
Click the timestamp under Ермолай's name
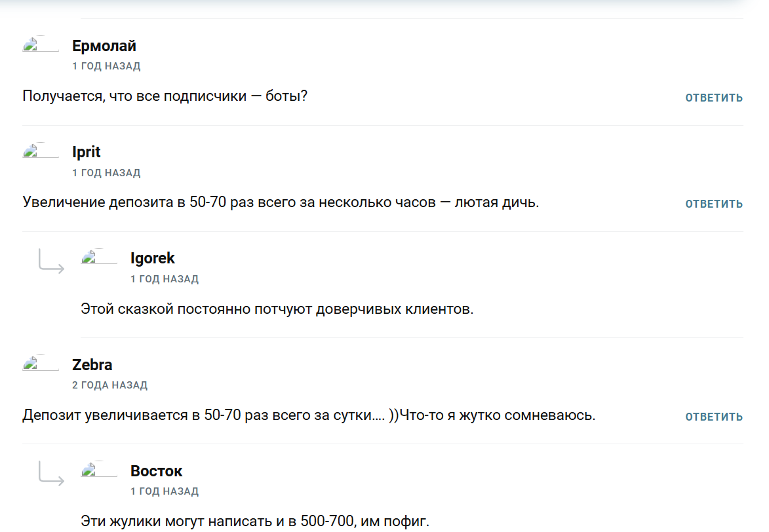pos(106,66)
